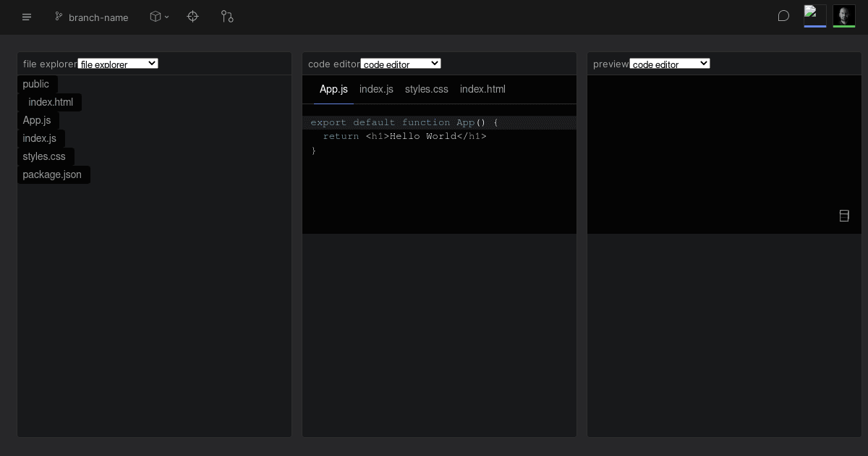868x456 pixels.
Task: Click the split view icon in preview panel
Action: 844,215
